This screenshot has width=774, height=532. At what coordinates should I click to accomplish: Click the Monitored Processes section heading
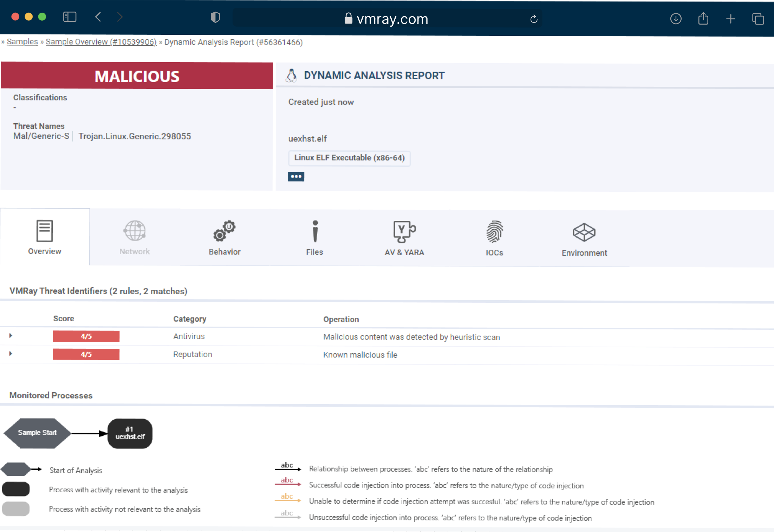51,395
